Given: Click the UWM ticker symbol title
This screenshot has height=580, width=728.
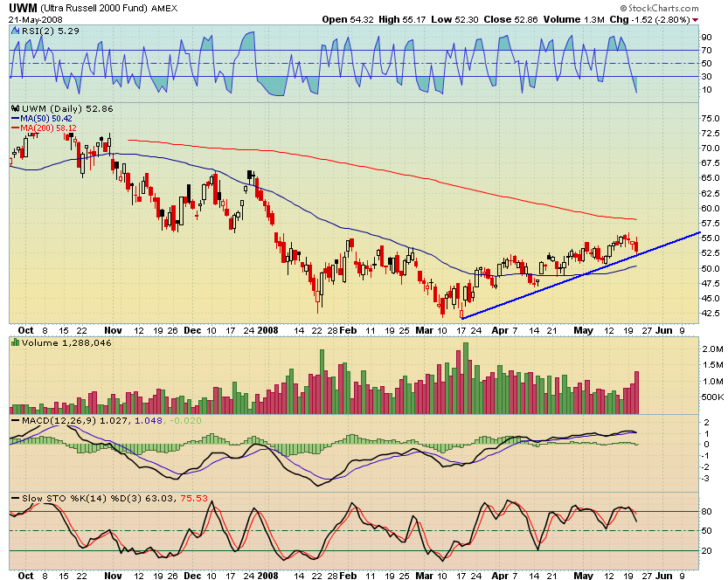Looking at the screenshot, I should click(23, 9).
